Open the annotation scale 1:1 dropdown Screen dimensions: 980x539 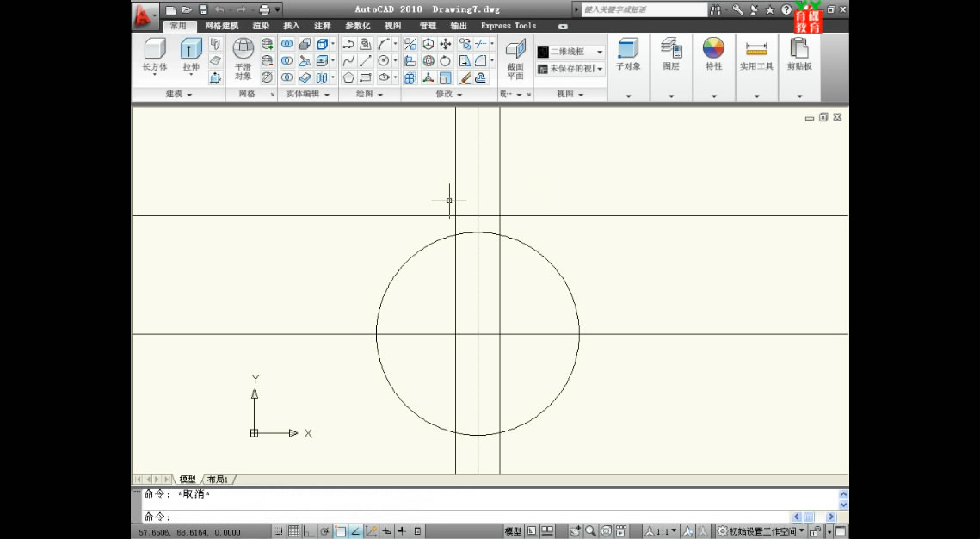click(x=662, y=531)
